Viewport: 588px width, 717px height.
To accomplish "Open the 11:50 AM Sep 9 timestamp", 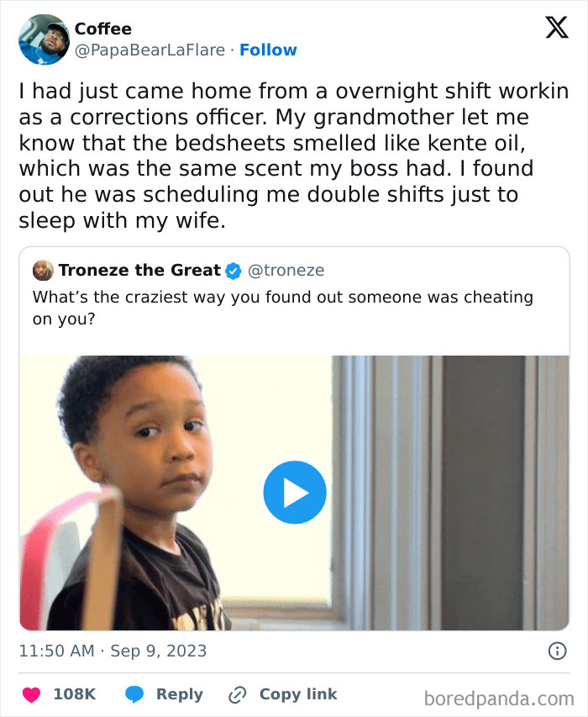I will [x=113, y=651].
